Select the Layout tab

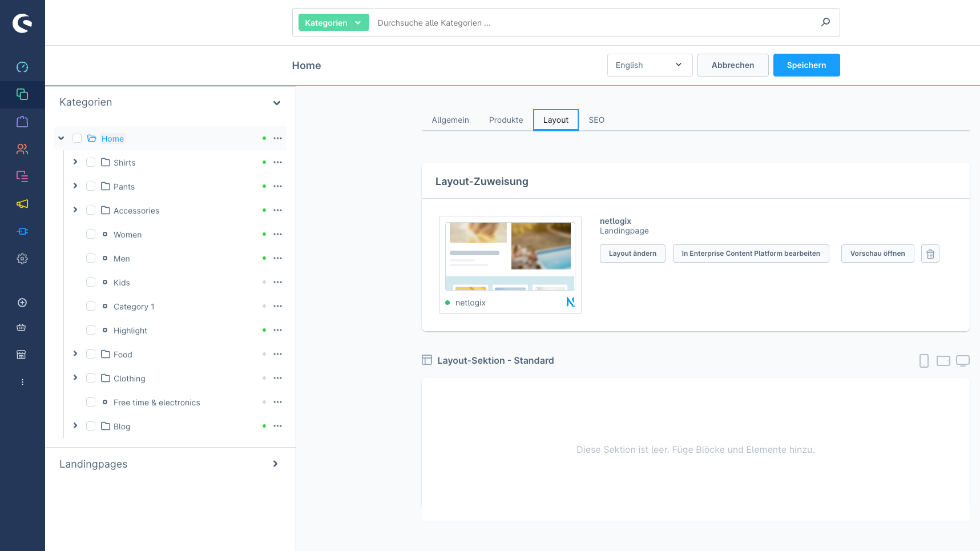pos(556,120)
